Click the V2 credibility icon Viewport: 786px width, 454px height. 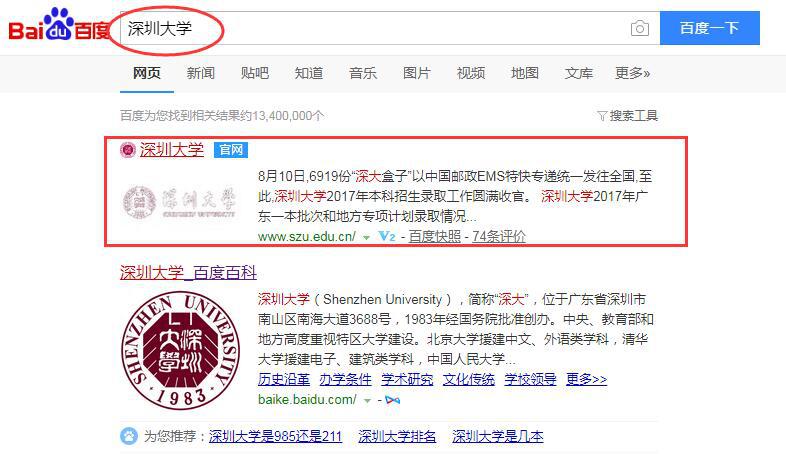387,237
